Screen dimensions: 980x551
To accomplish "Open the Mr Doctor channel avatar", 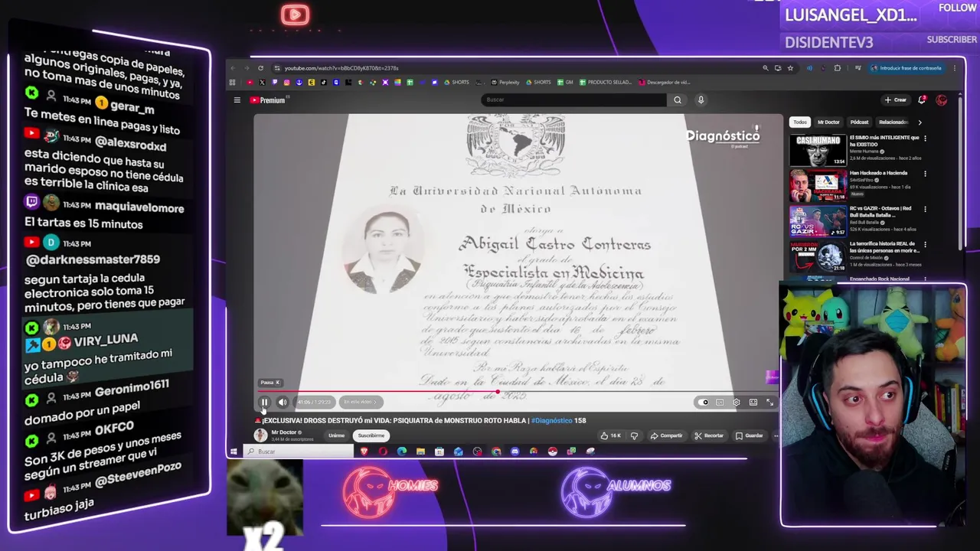I will tap(260, 435).
